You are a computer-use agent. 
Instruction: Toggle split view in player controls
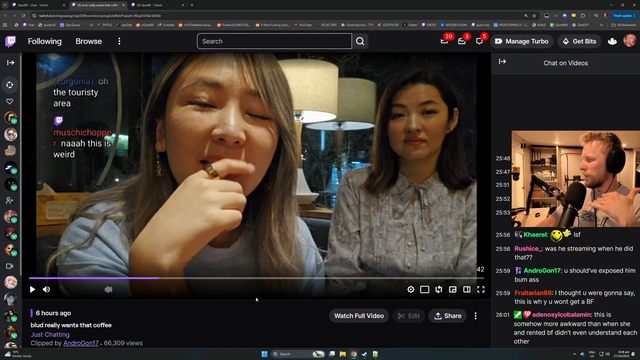pos(467,289)
